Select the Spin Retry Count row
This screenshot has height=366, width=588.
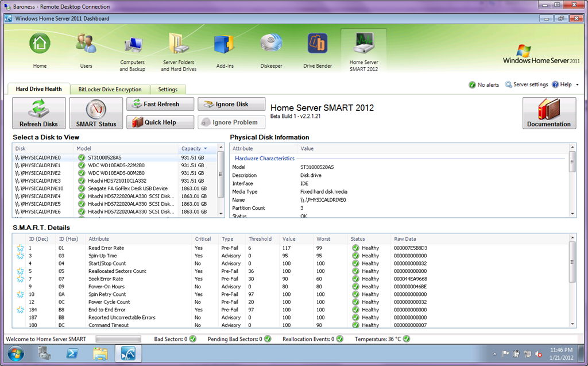[291, 294]
